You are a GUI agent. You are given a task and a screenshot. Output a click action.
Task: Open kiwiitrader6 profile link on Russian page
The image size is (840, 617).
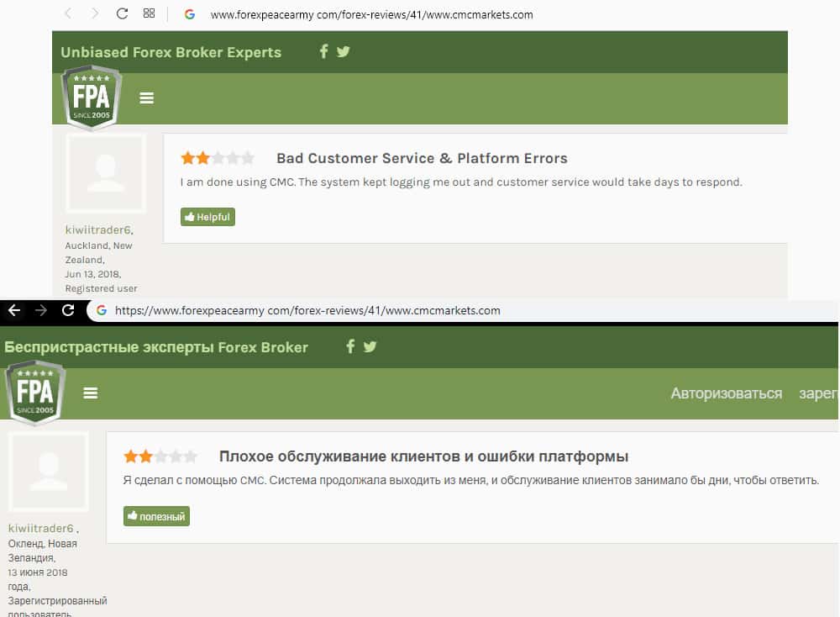tap(40, 529)
